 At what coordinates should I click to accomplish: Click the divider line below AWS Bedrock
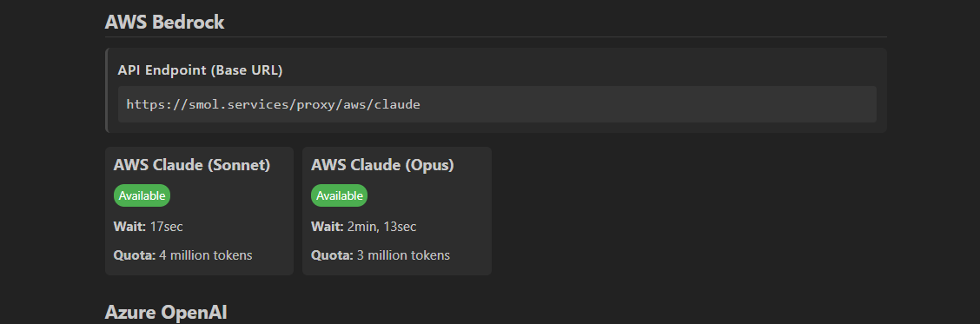point(495,36)
